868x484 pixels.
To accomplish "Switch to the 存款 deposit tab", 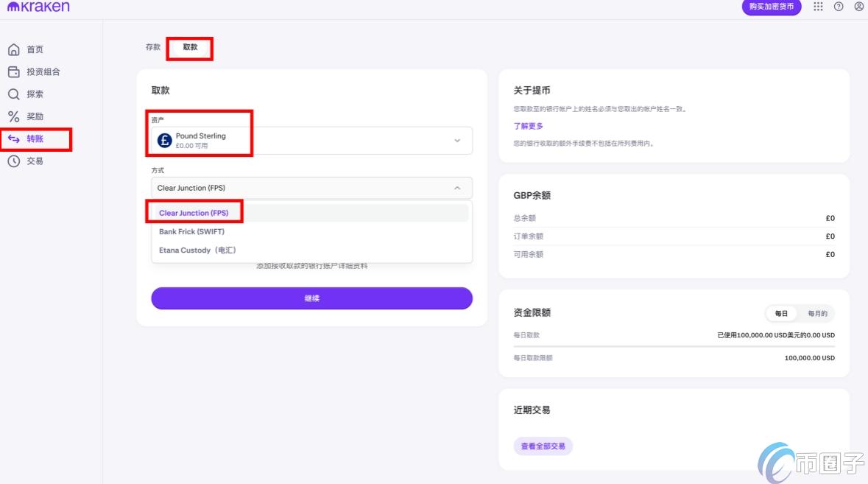I will pyautogui.click(x=152, y=46).
